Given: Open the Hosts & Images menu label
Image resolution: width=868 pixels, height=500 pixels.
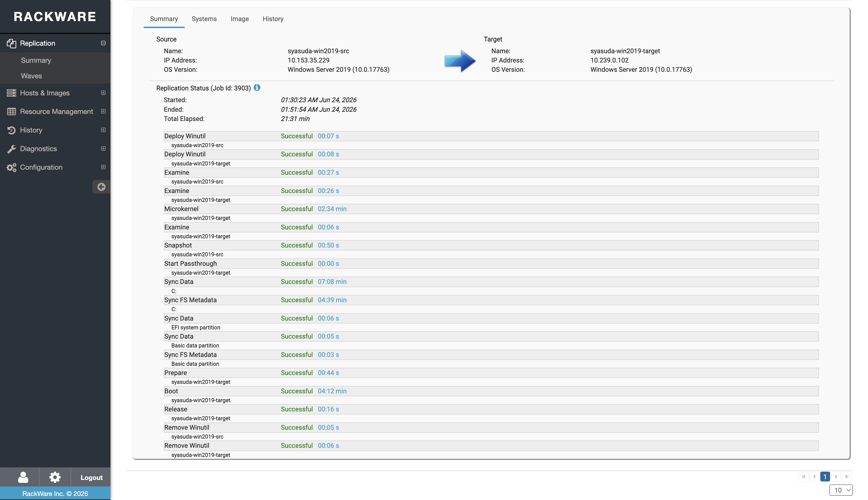Looking at the screenshot, I should (x=45, y=93).
